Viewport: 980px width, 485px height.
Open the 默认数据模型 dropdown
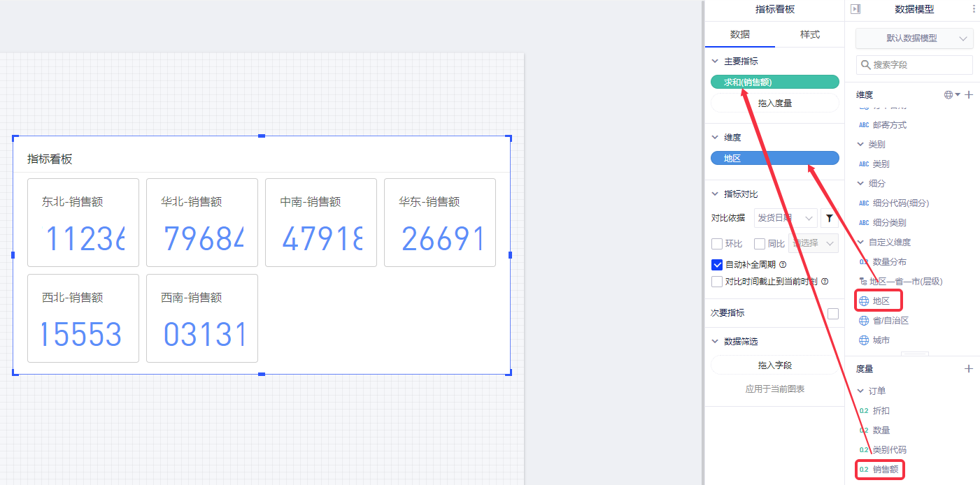914,38
